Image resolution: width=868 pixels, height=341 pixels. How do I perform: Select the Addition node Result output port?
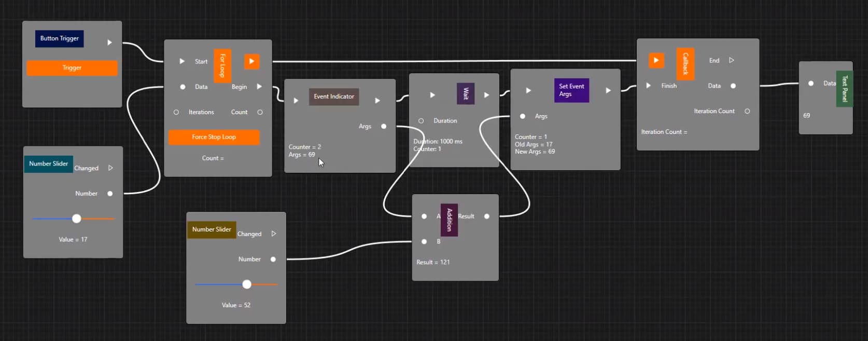pyautogui.click(x=487, y=216)
